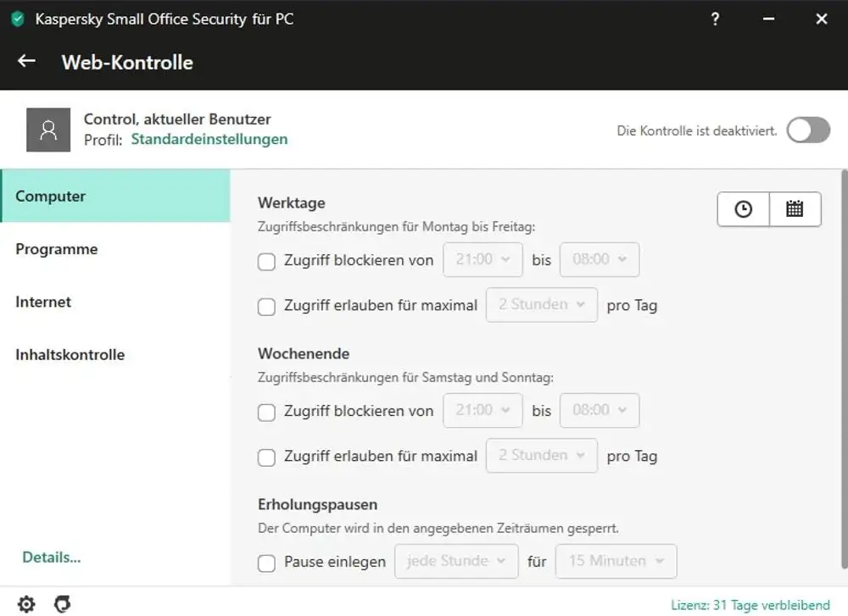Open Werktage '2 Stunden' dropdown

pos(541,305)
